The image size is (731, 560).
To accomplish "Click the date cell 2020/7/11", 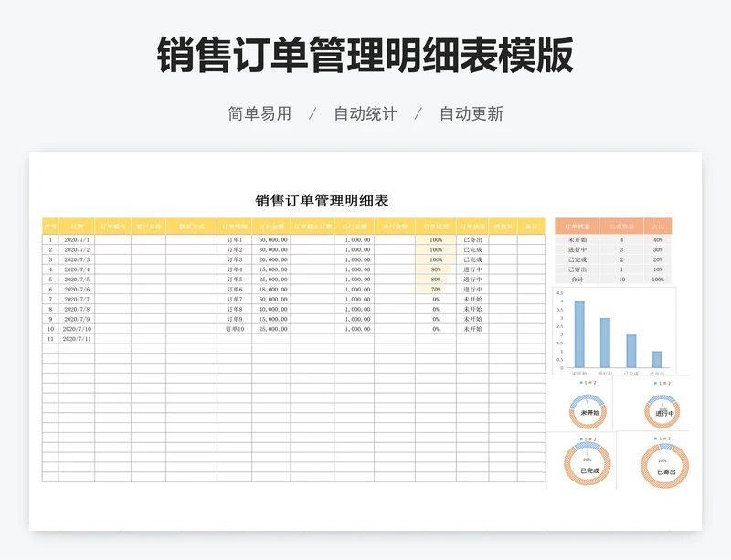I will pyautogui.click(x=77, y=339).
